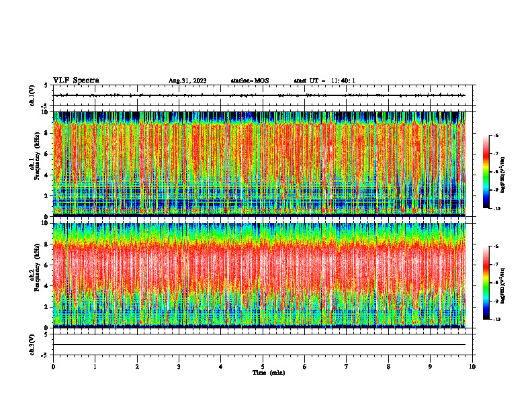Viewport: 532px width, 411px height.
Task: Click time axis tick label "5"
Action: pos(263,367)
